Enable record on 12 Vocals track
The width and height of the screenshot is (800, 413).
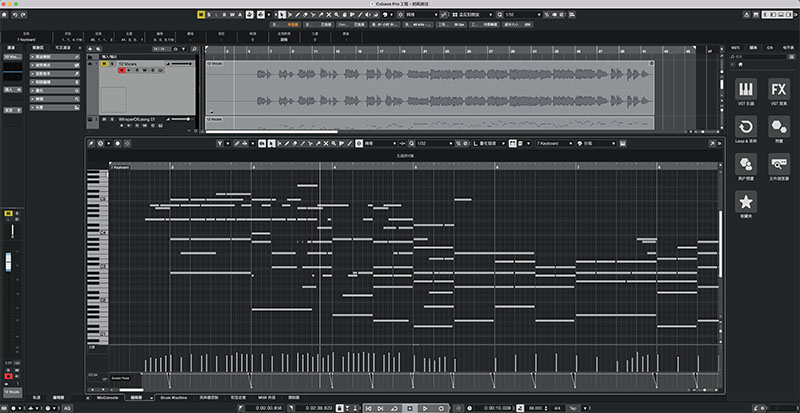(x=122, y=70)
